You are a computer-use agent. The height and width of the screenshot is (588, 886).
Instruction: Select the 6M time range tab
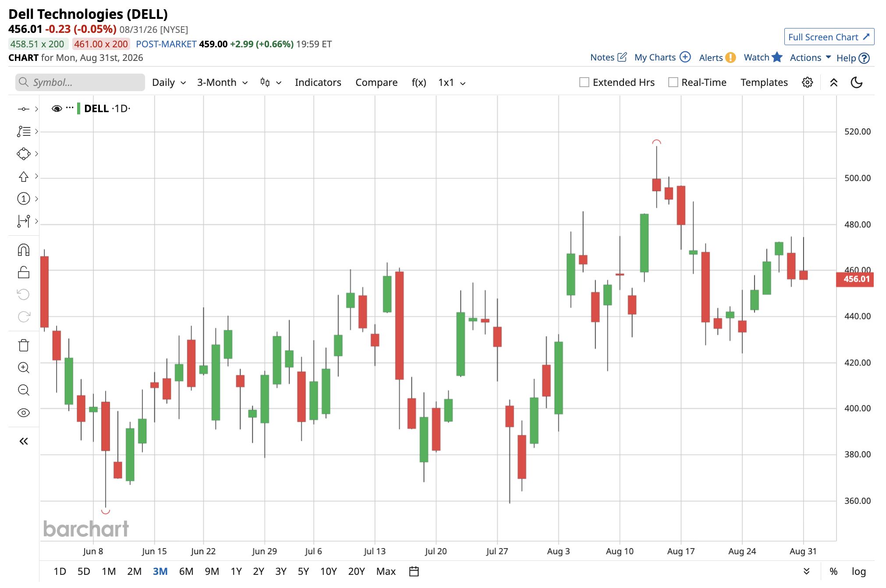[186, 571]
